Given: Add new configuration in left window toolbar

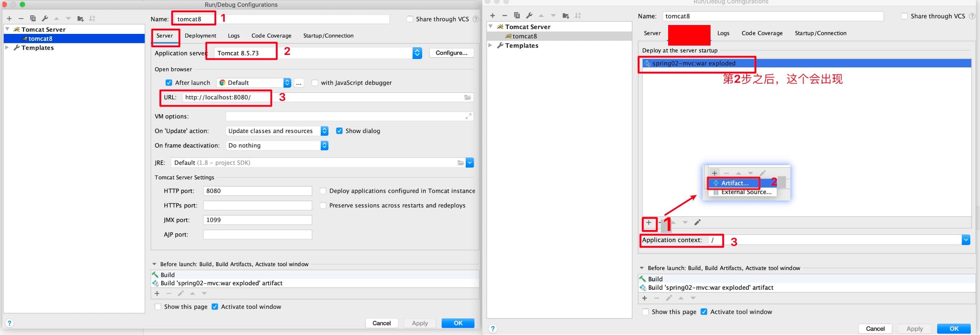Looking at the screenshot, I should [9, 19].
